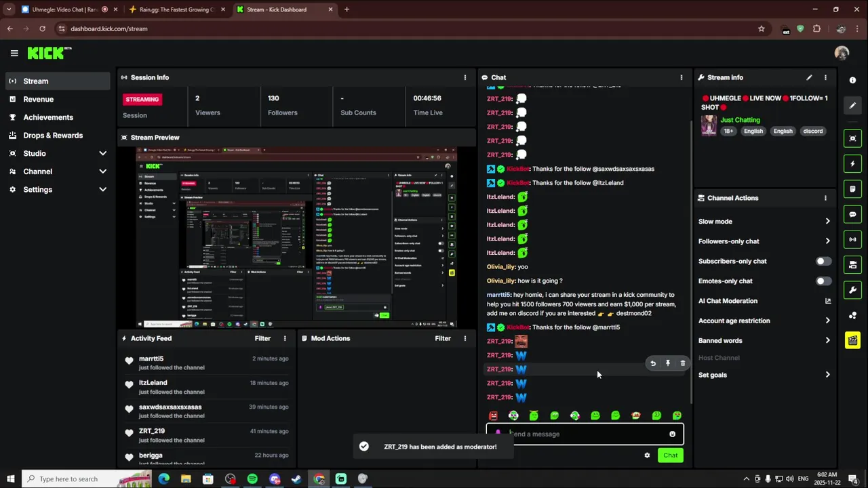Select ItzLeland follow entry in Activity Feed
The image size is (868, 488).
207,387
